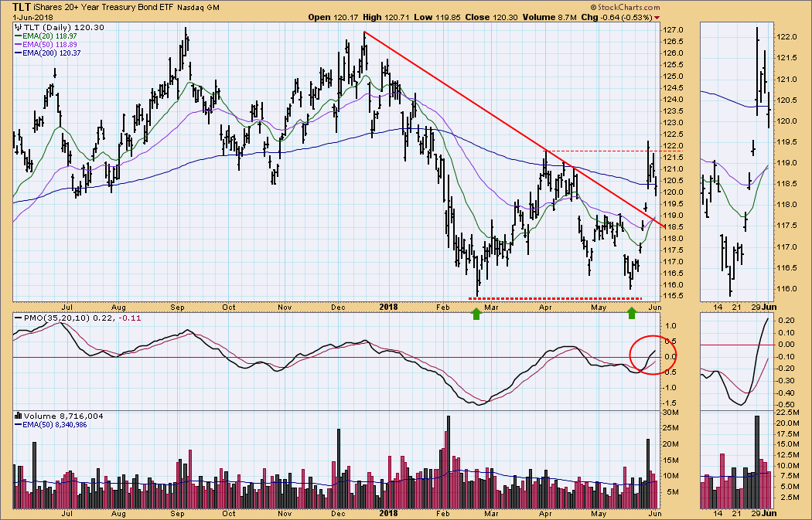Click the 30M volume axis label
The height and width of the screenshot is (520, 812).
pos(671,413)
